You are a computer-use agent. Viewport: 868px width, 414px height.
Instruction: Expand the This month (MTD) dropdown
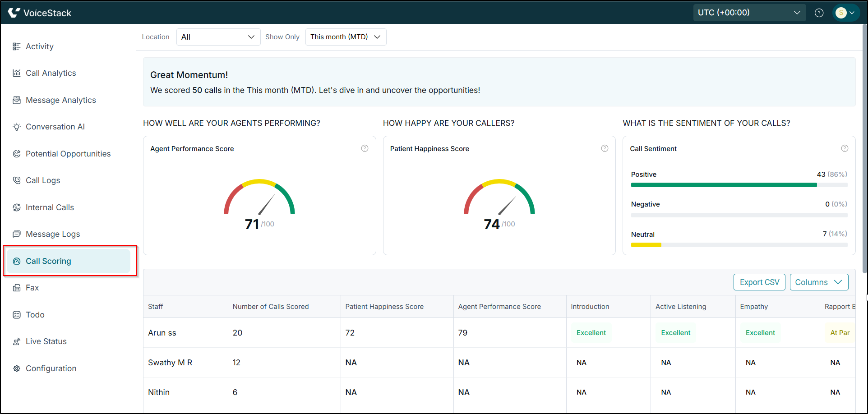pyautogui.click(x=346, y=37)
